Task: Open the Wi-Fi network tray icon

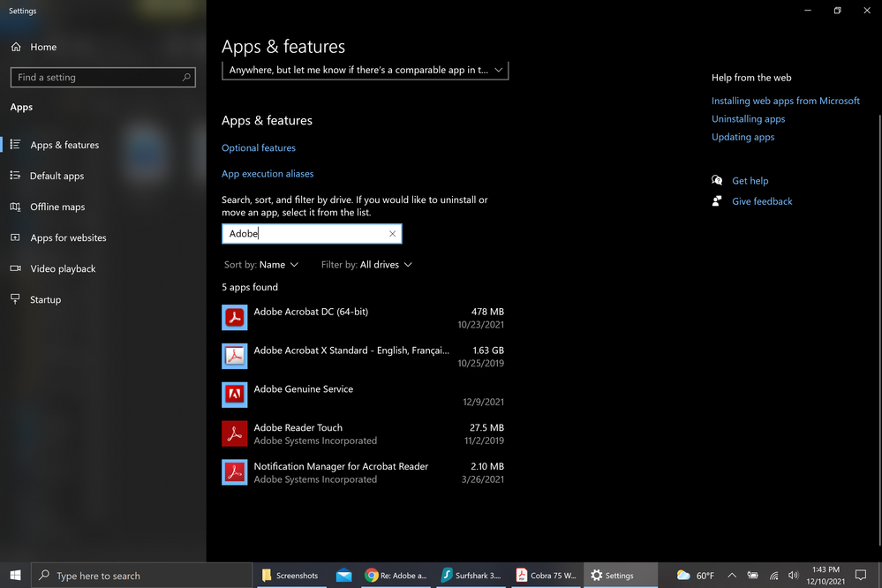Action: pos(774,575)
